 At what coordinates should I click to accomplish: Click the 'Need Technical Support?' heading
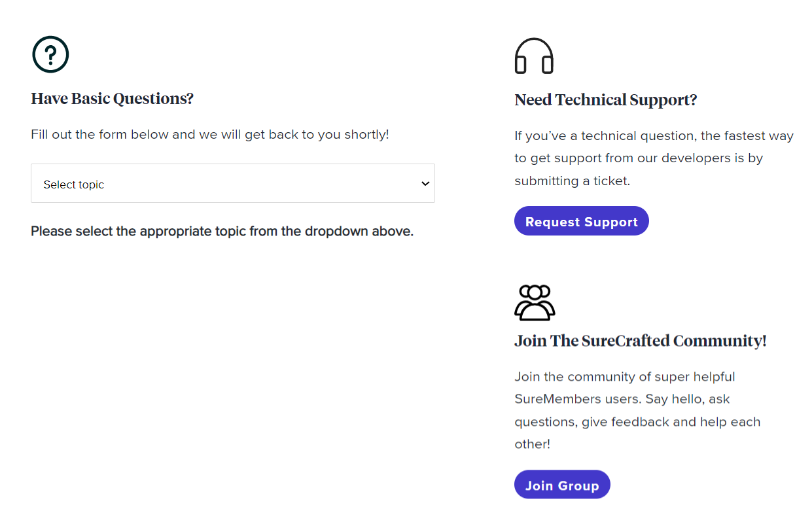tap(605, 100)
